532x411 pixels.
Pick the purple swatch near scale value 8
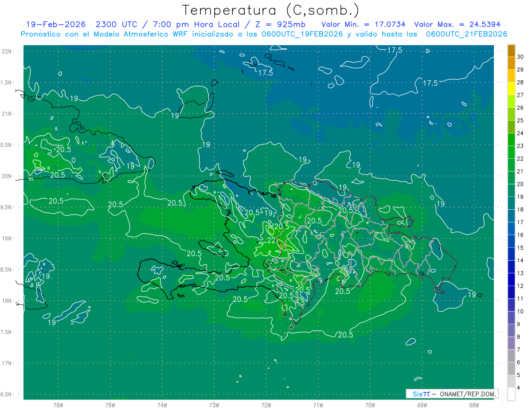511,343
